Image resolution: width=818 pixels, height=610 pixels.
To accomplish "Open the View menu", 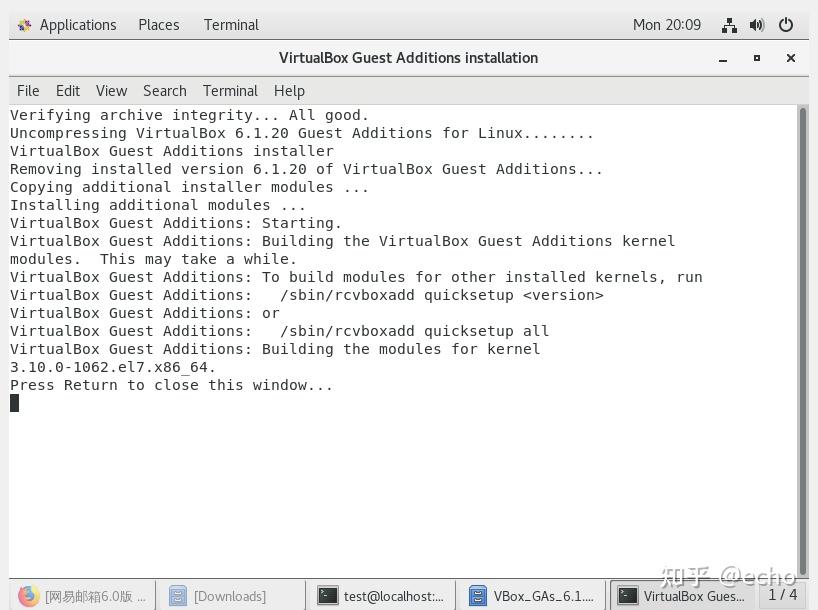I will (x=111, y=90).
